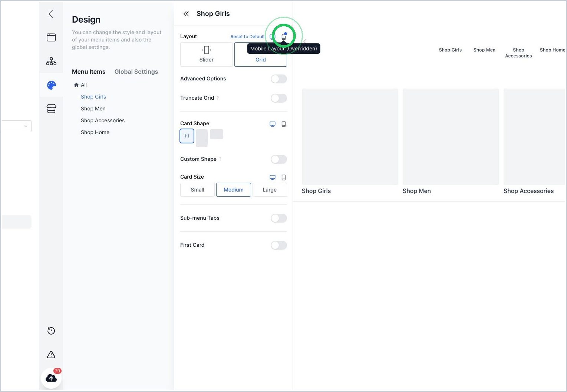Go back using the left chevron in sidebar
Screen dimensions: 567x392
(x=51, y=14)
